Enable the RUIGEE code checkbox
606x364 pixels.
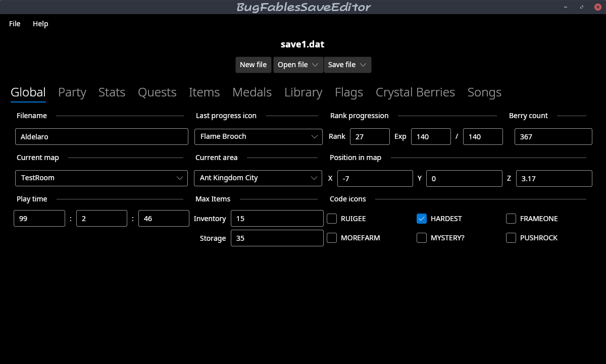tap(332, 219)
